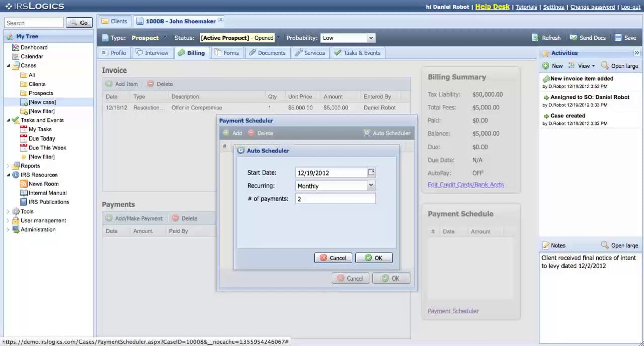This screenshot has width=644, height=346.
Task: Open the Calendar in My Tree
Action: point(28,56)
